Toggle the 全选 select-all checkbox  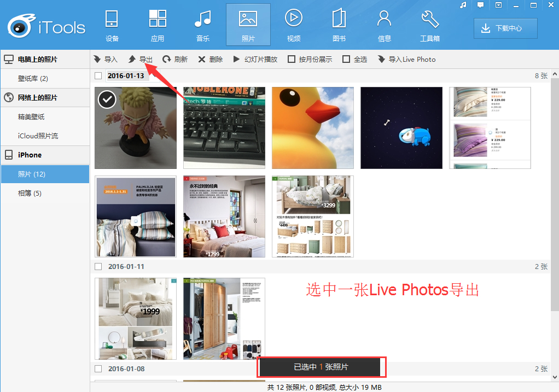click(x=346, y=59)
